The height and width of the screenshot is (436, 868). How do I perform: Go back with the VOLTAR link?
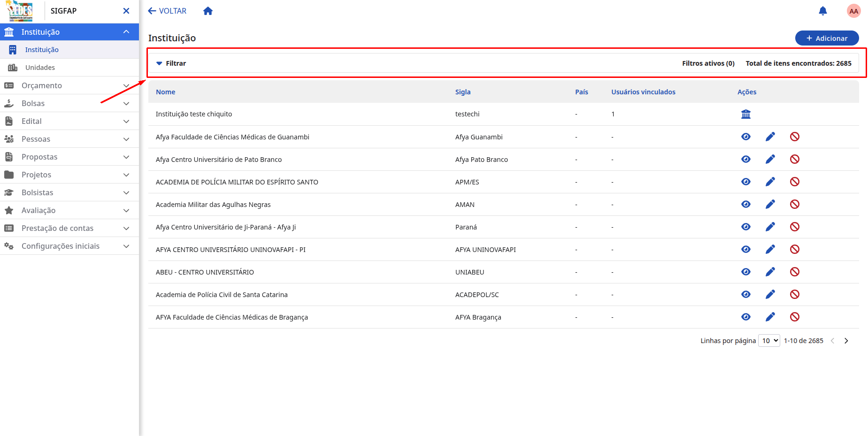pos(167,11)
